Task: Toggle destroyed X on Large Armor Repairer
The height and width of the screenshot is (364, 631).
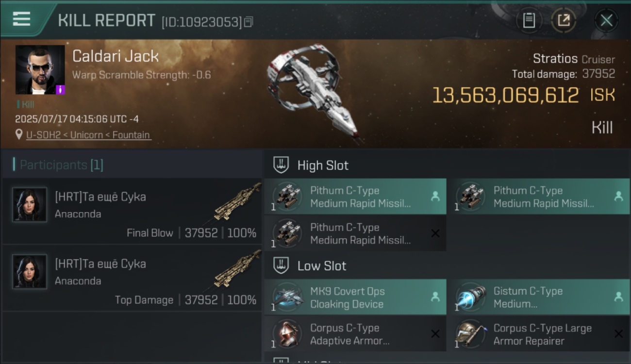Action: click(618, 334)
